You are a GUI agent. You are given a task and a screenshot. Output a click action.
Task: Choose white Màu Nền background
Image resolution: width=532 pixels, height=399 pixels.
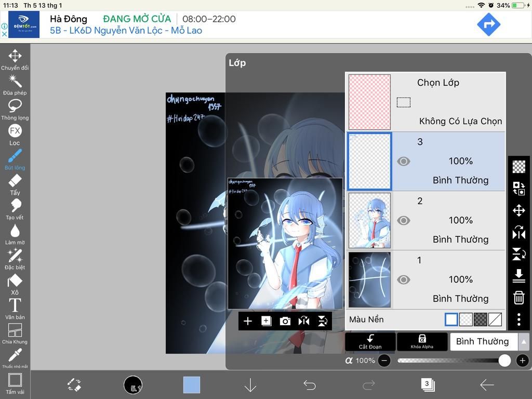(x=451, y=320)
